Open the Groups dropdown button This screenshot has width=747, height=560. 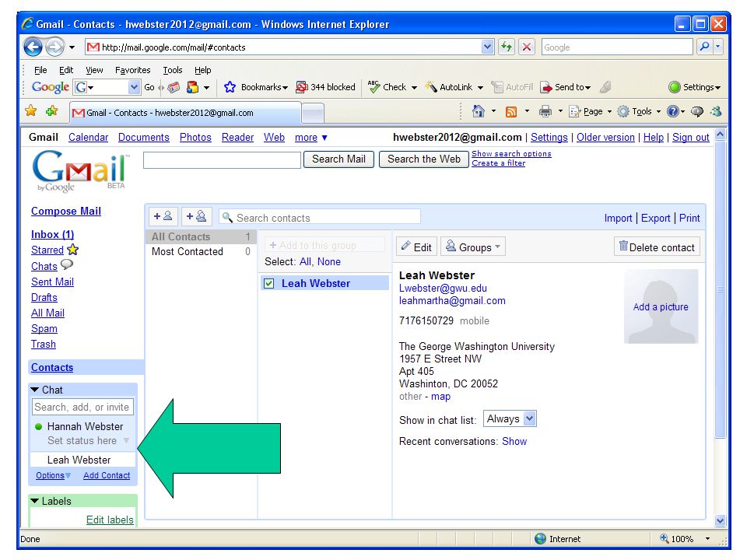(x=472, y=247)
